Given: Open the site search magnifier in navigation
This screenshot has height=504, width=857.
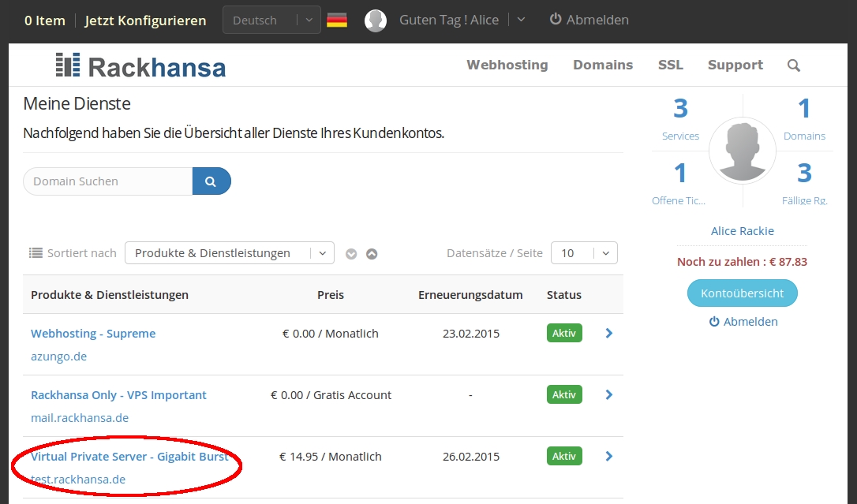Looking at the screenshot, I should coord(794,65).
